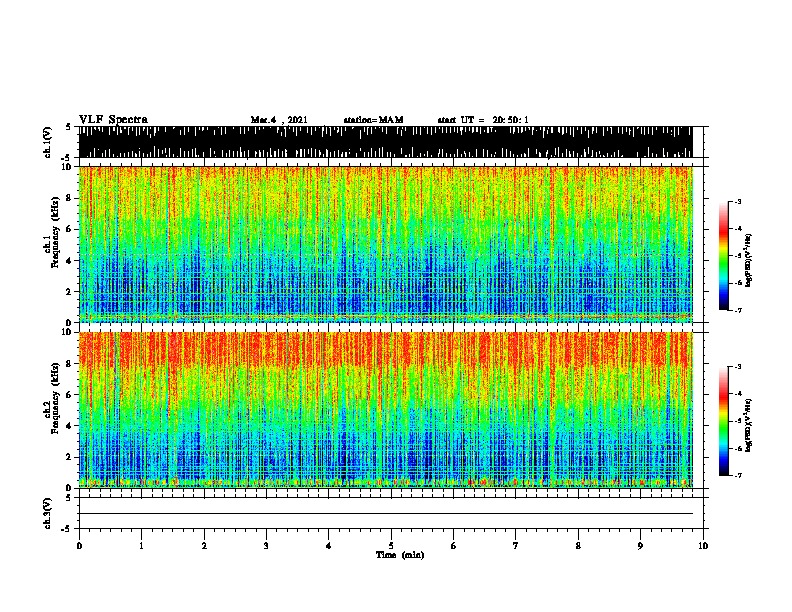Click the ch.2 PSD color scale bar
This screenshot has height=612, width=792.
click(x=724, y=421)
